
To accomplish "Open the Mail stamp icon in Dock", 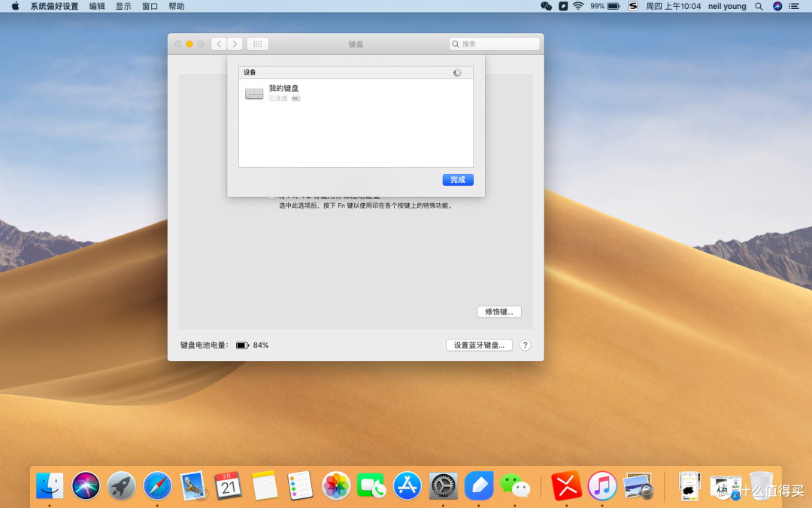I will pyautogui.click(x=193, y=486).
